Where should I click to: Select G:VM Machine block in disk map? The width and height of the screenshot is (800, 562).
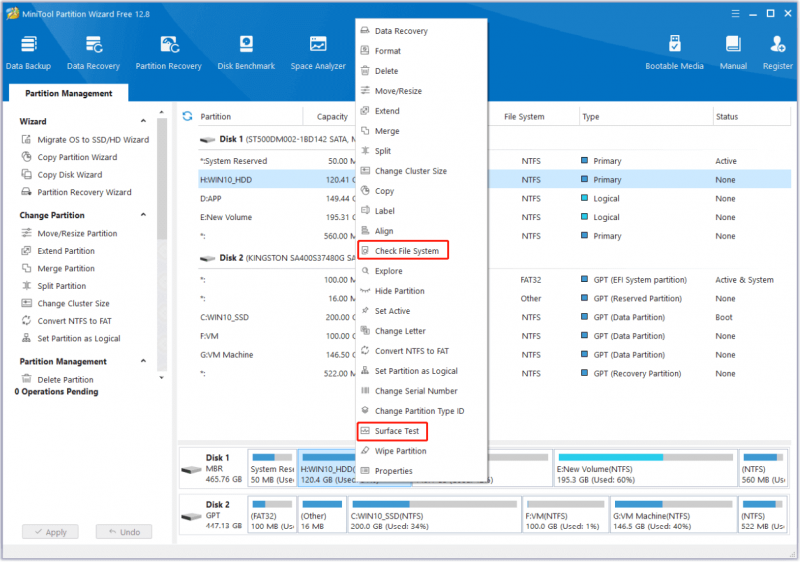click(x=673, y=515)
